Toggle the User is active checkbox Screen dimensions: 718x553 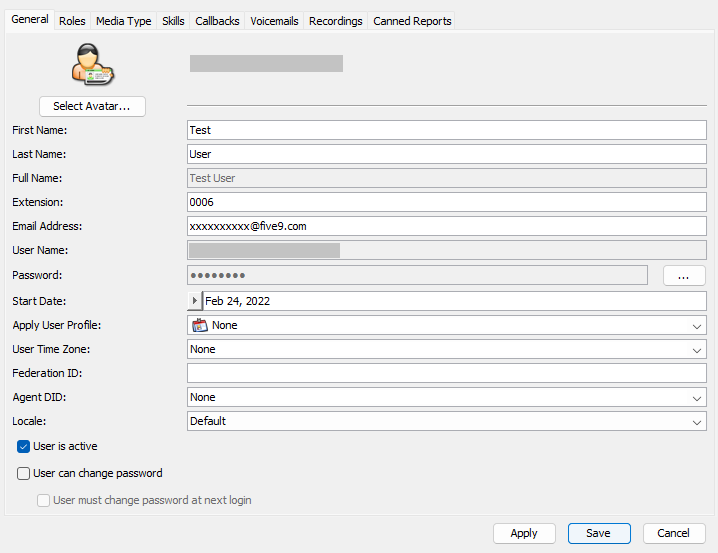[23, 446]
